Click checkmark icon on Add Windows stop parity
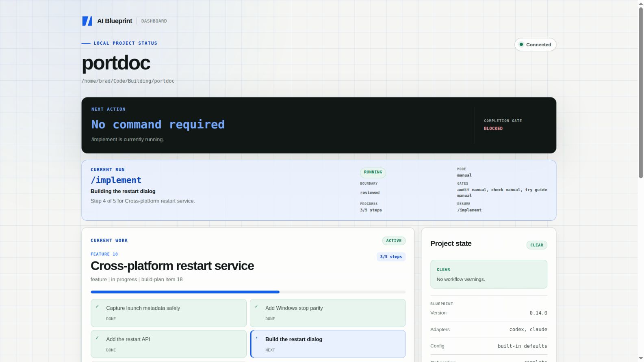 256,306
